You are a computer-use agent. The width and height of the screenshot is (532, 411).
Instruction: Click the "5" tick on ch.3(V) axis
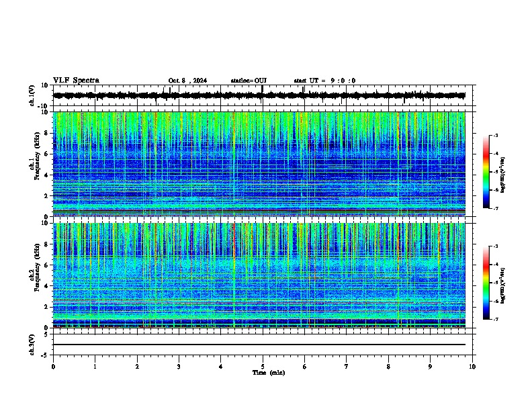coord(47,334)
